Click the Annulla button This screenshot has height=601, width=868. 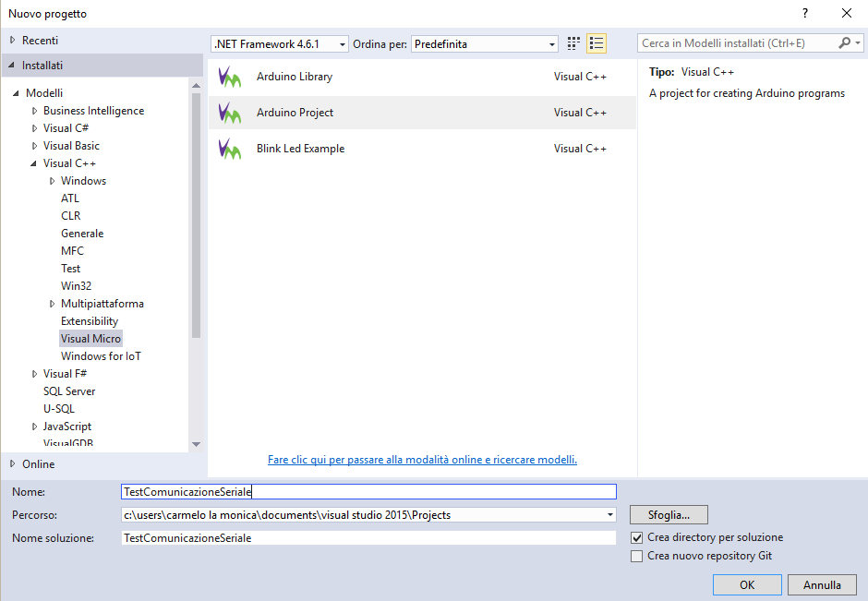coord(822,585)
